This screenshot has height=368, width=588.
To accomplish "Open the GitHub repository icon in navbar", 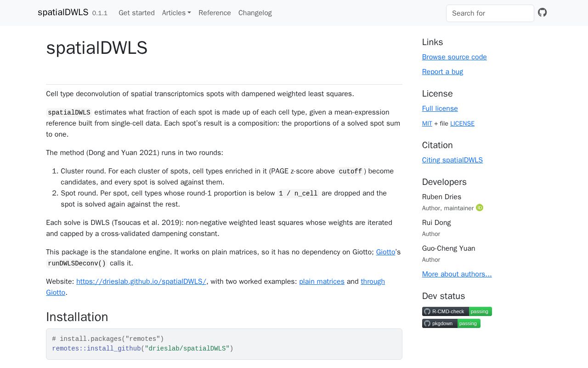I will [543, 12].
